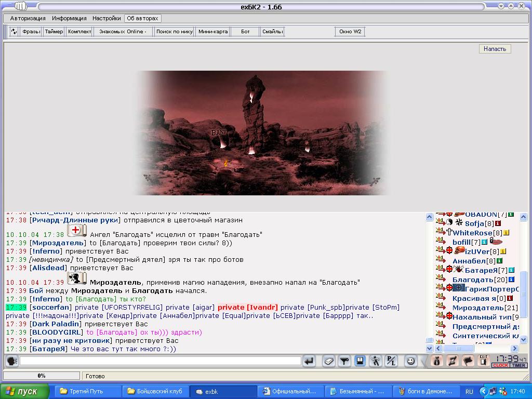This screenshot has width=532, height=399.
Task: Select player Благодать in user list
Action: (x=473, y=280)
